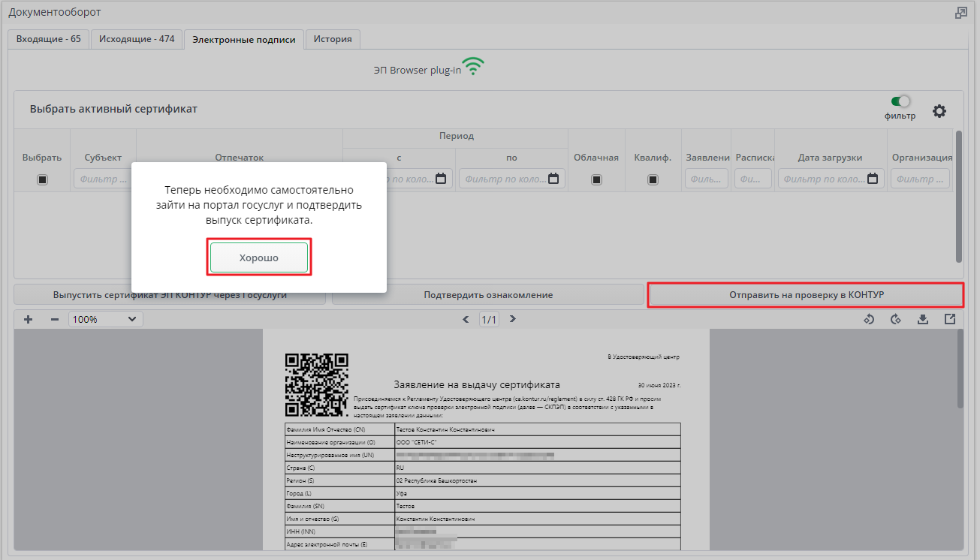
Task: Tick the Выбрать column checkbox
Action: click(x=42, y=179)
